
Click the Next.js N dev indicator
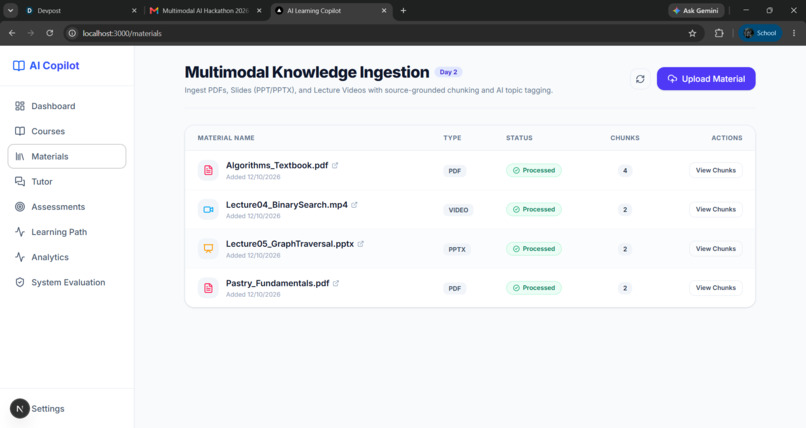click(20, 409)
